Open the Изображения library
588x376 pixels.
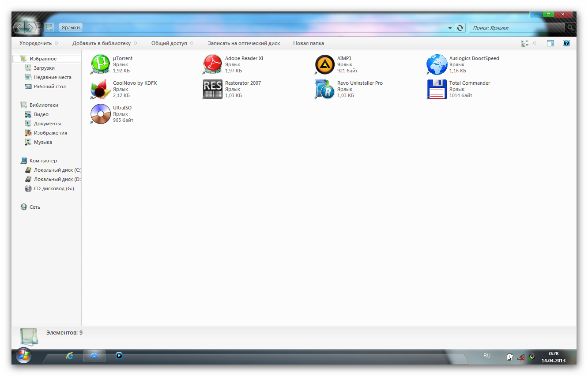click(50, 133)
